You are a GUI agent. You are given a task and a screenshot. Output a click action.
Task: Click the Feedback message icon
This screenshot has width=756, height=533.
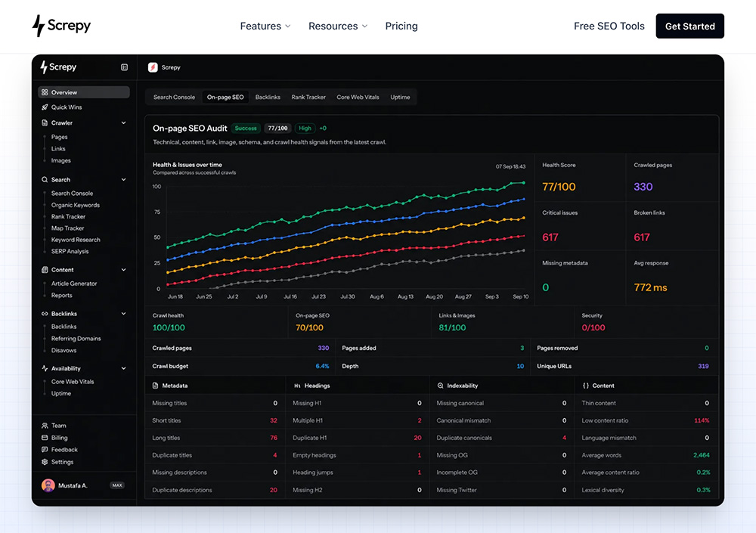(45, 450)
